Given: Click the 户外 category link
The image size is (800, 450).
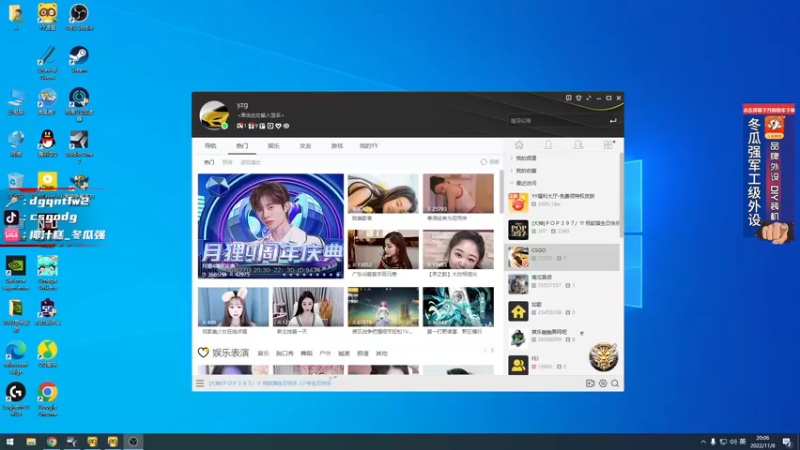Looking at the screenshot, I should coord(325,353).
